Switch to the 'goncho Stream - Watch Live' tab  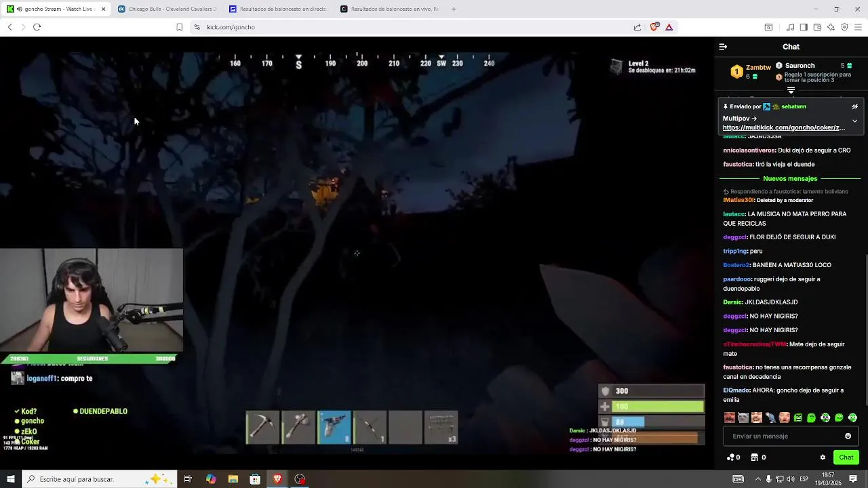click(56, 9)
